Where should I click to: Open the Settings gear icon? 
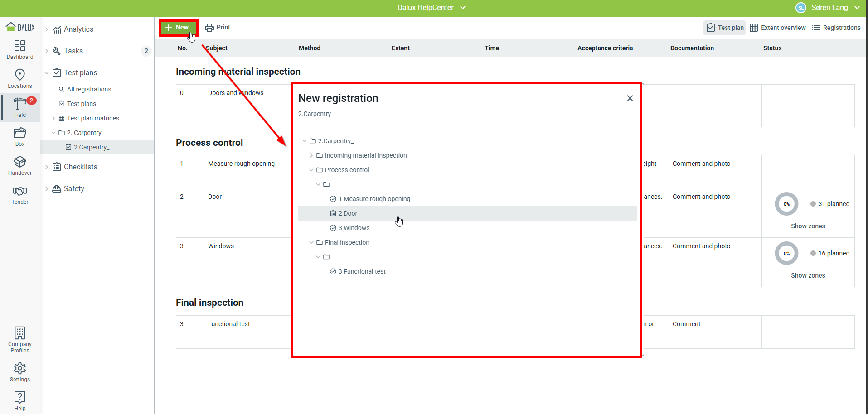20,369
